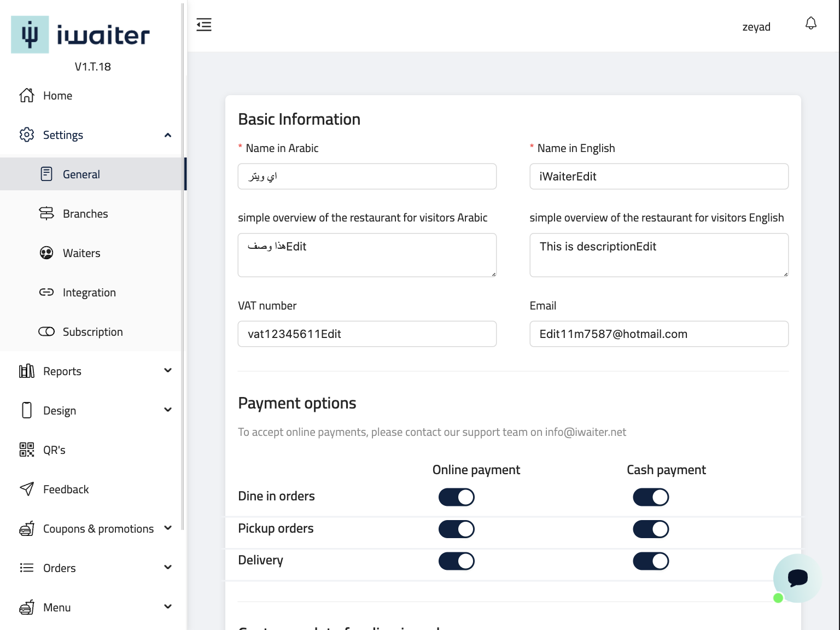The width and height of the screenshot is (840, 630).
Task: Open the Integration settings link
Action: 89,293
